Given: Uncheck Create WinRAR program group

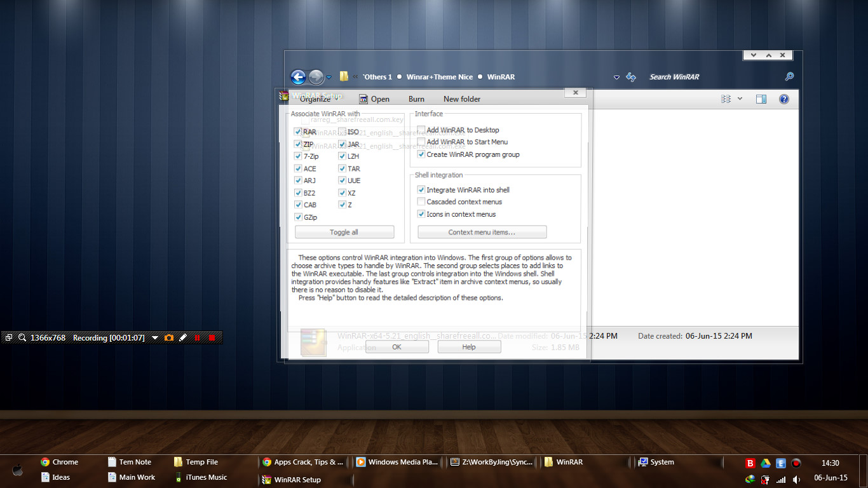Looking at the screenshot, I should (x=421, y=154).
